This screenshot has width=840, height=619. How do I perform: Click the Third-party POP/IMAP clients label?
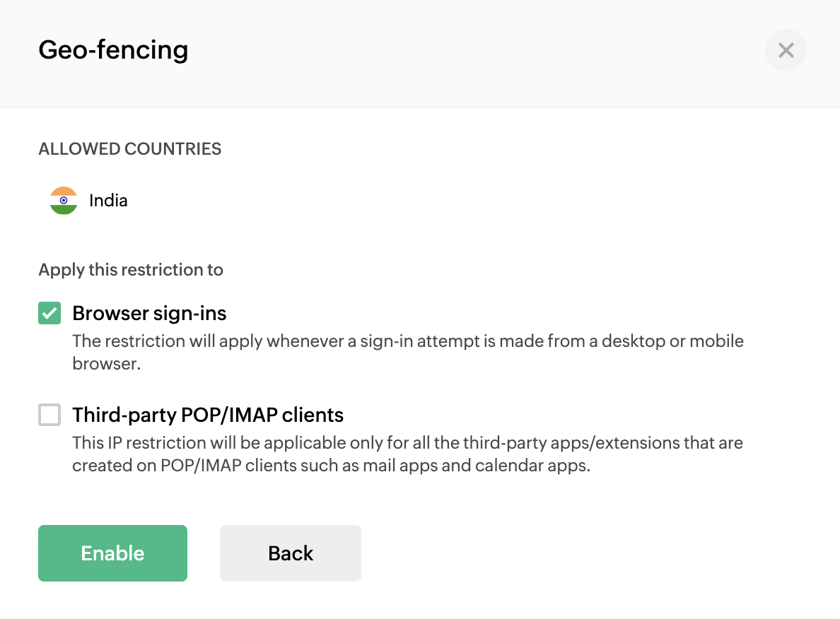(208, 415)
